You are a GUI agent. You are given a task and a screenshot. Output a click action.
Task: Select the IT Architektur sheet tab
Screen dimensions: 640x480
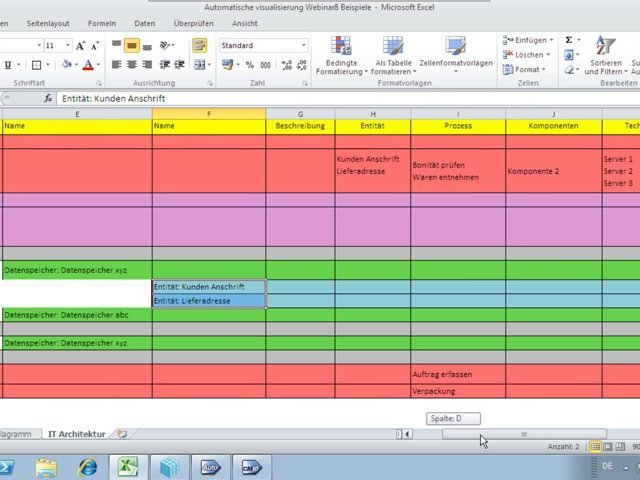click(76, 434)
